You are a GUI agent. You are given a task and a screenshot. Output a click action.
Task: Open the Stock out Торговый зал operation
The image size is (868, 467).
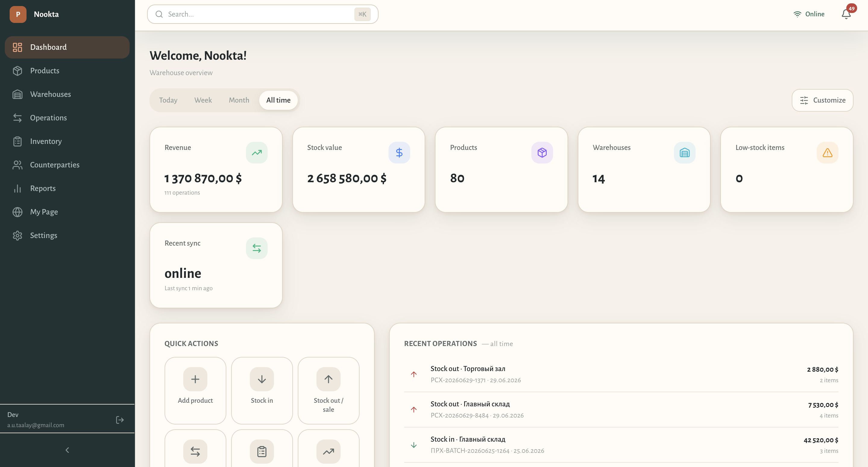[x=621, y=374]
